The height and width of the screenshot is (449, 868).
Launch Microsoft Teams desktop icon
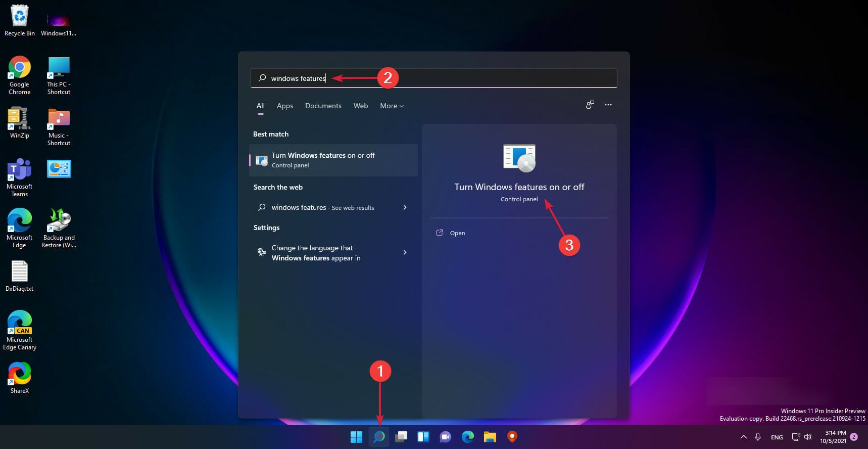[x=20, y=177]
